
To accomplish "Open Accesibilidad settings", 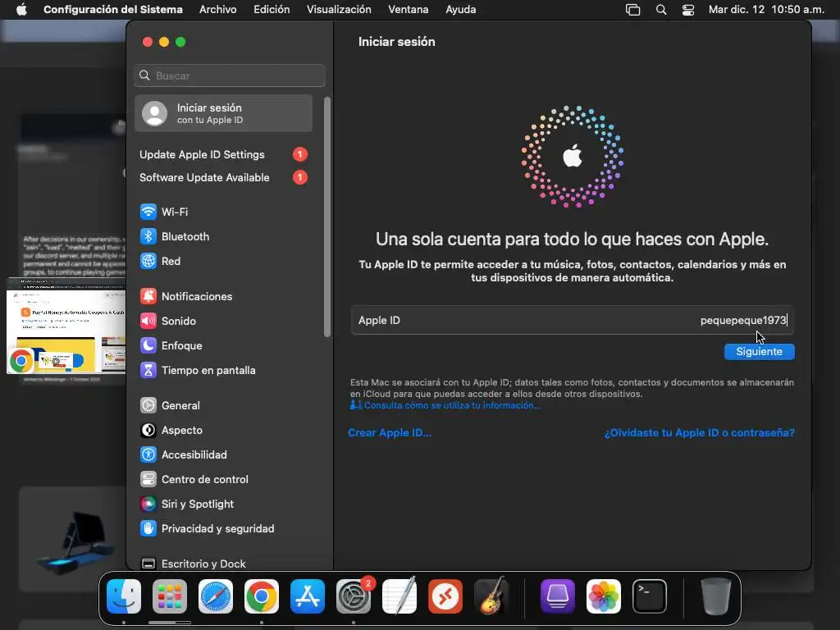I will point(183,454).
